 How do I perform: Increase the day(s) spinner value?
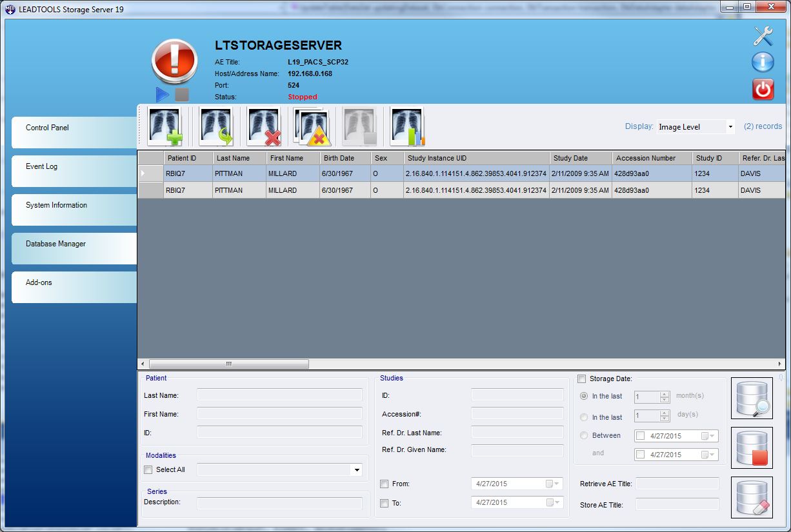point(665,413)
